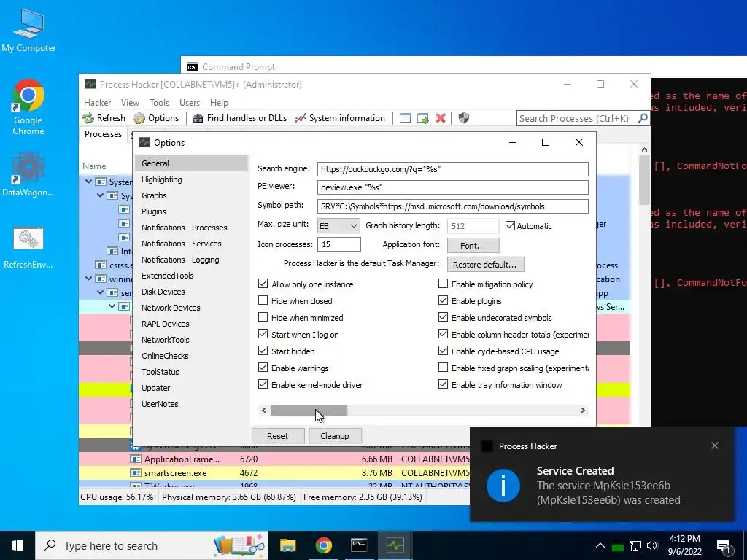The width and height of the screenshot is (747, 560).
Task: Toggle Enable cycle-based CPU usage
Action: tap(443, 351)
